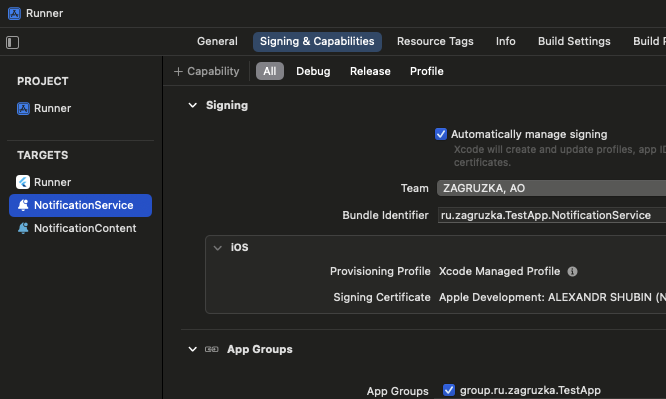The width and height of the screenshot is (666, 399).
Task: Toggle group.ru.zagruzka.TestApp app group checkbox
Action: pos(449,390)
